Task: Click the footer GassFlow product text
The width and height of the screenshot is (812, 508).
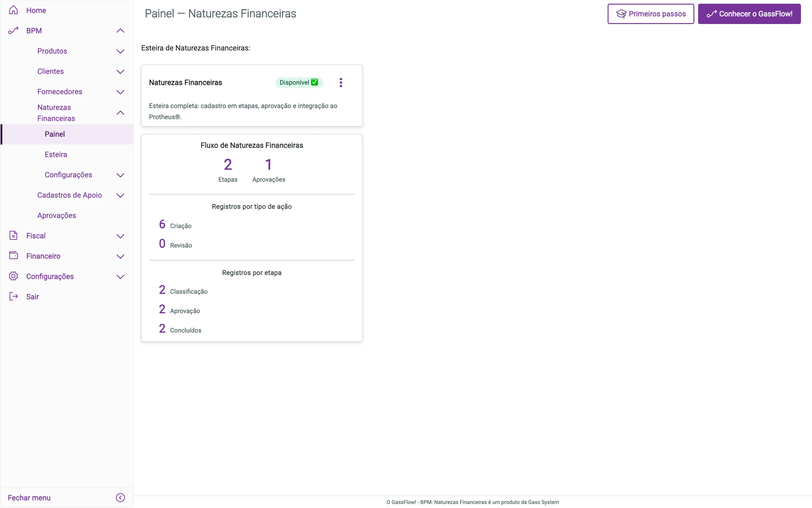Action: click(472, 502)
